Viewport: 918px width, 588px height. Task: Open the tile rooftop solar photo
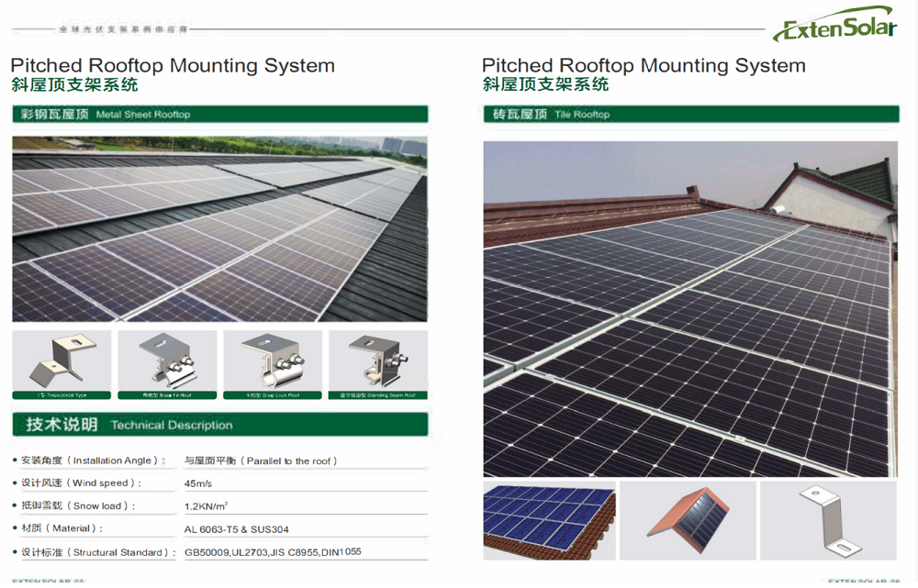[689, 308]
